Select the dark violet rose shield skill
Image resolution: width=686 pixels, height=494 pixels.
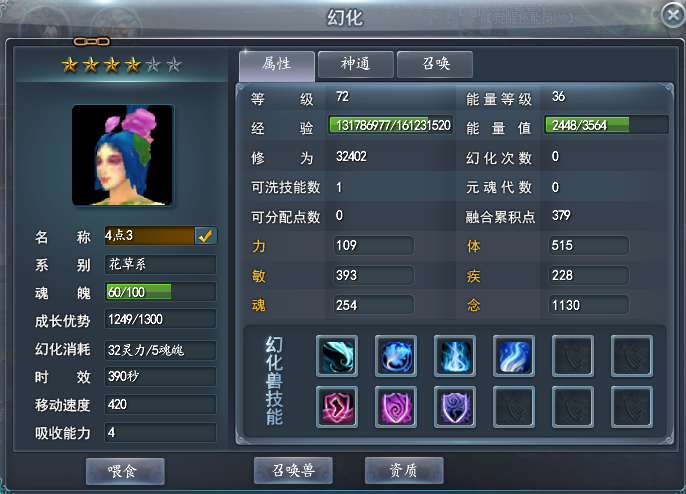455,407
